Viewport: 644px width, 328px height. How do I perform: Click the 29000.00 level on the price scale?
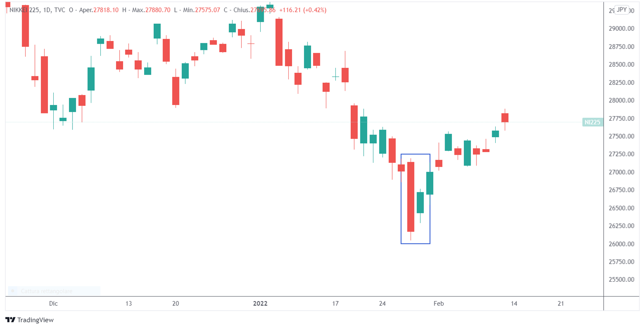point(621,28)
